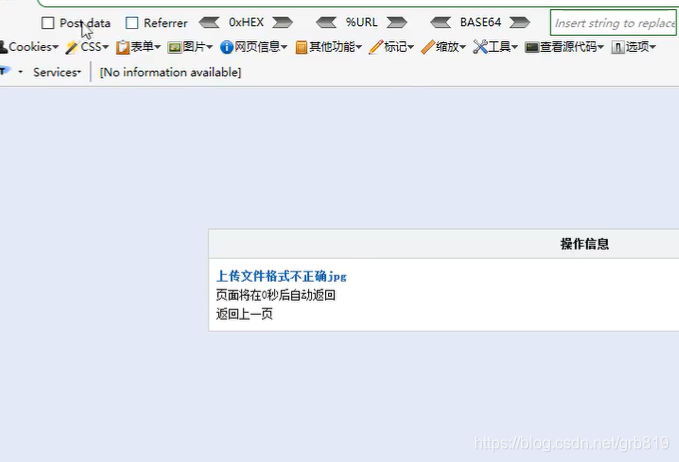The image size is (679, 462).
Task: Click the 缩放 ruler icon
Action: [428, 47]
